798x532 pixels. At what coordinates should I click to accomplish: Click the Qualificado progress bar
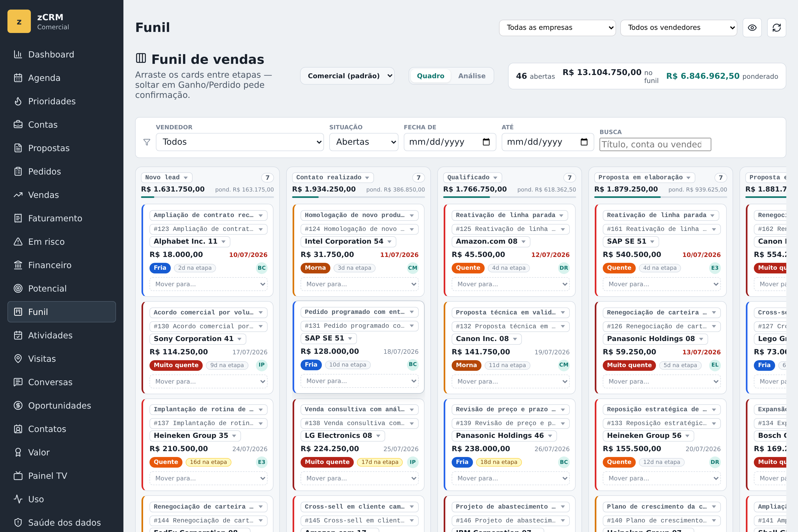[509, 197]
